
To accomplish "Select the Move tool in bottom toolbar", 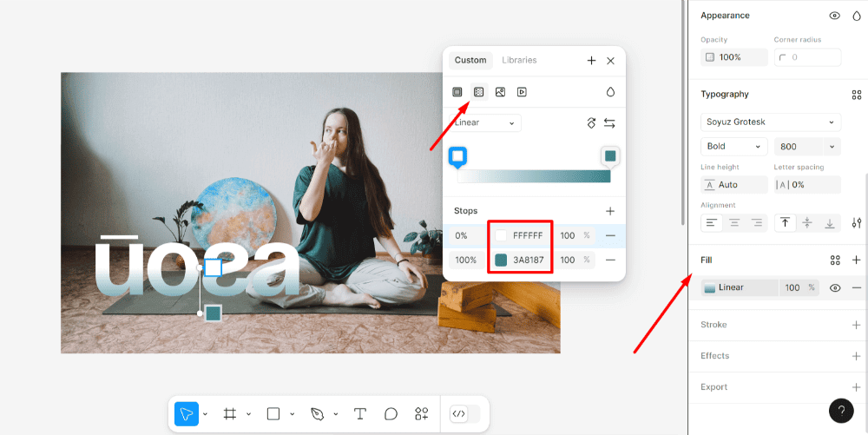I will click(187, 414).
